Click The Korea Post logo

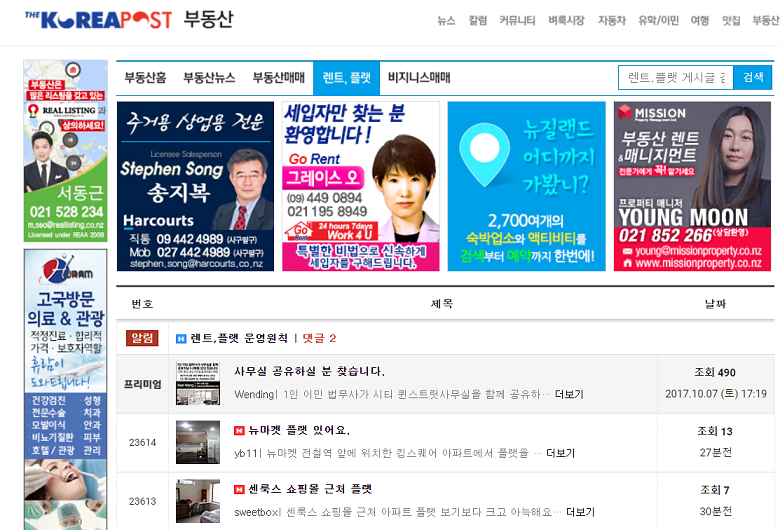click(x=99, y=19)
